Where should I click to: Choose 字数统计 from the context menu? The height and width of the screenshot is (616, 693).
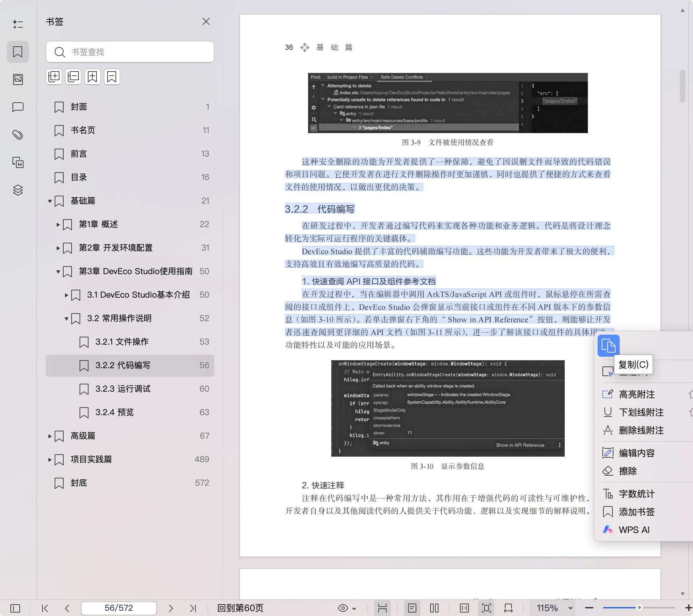pyautogui.click(x=637, y=494)
